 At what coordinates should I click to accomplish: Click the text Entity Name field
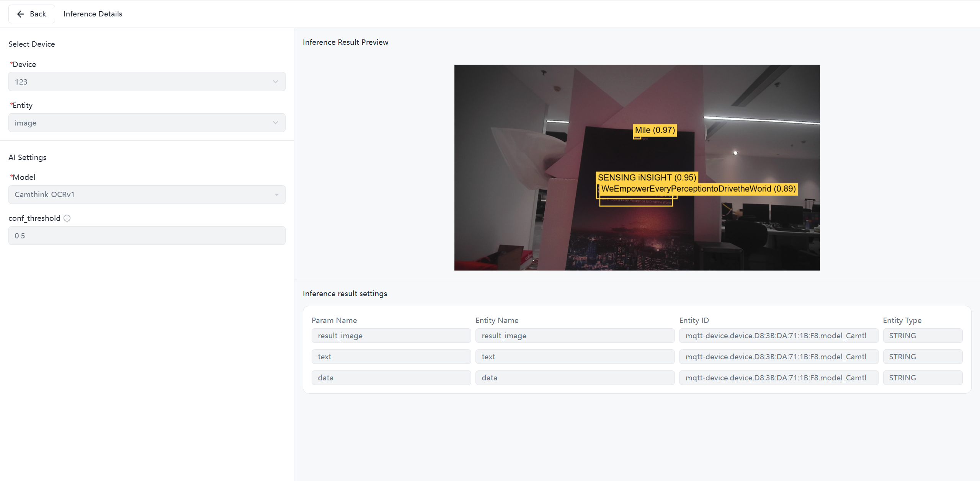point(575,357)
